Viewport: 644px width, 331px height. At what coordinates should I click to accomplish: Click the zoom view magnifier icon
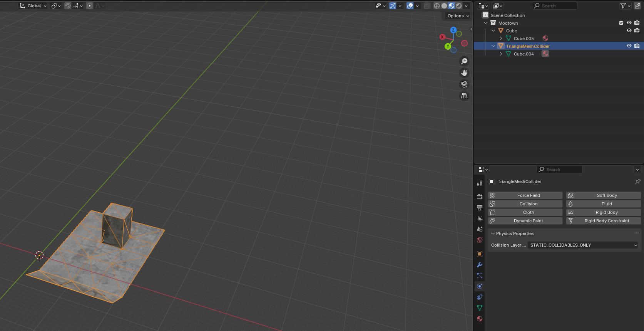click(x=464, y=61)
